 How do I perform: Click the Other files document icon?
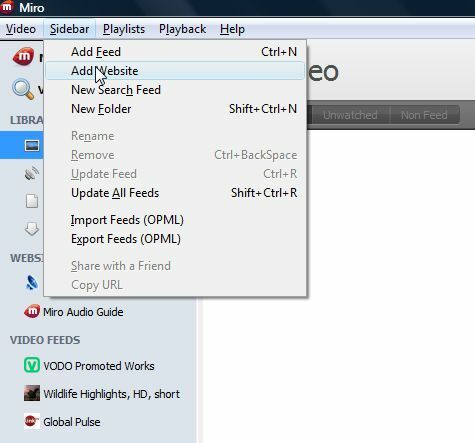pos(32,201)
